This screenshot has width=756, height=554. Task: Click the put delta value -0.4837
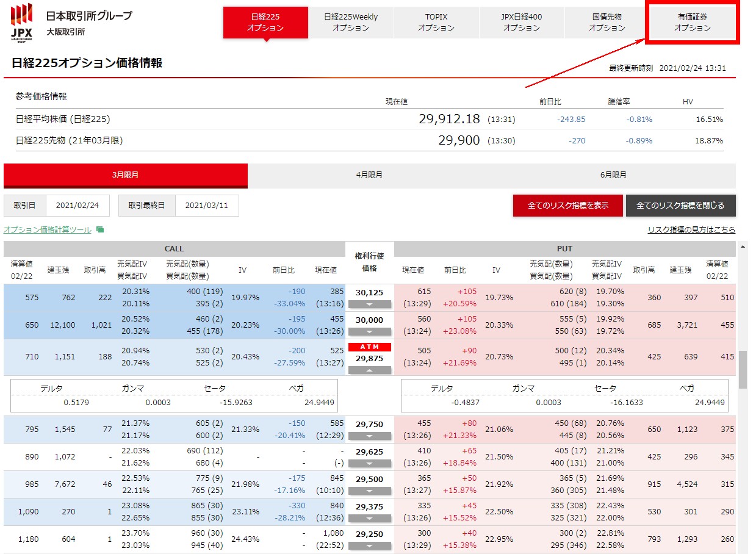click(x=465, y=403)
